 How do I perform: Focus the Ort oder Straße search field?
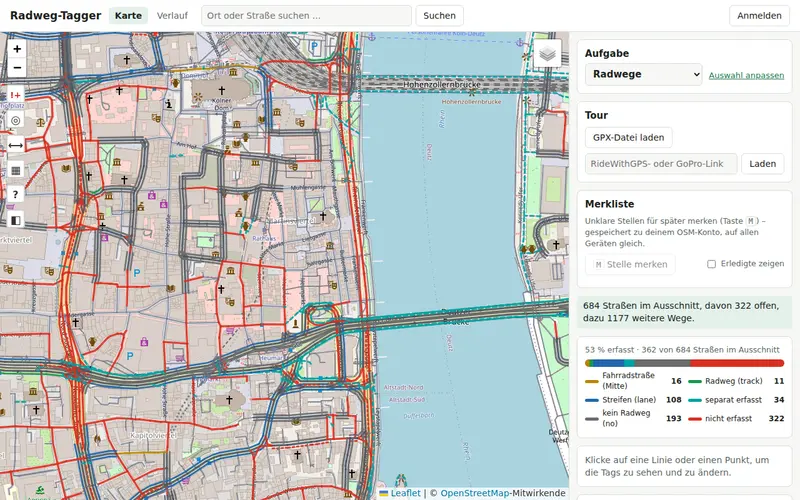[x=306, y=16]
